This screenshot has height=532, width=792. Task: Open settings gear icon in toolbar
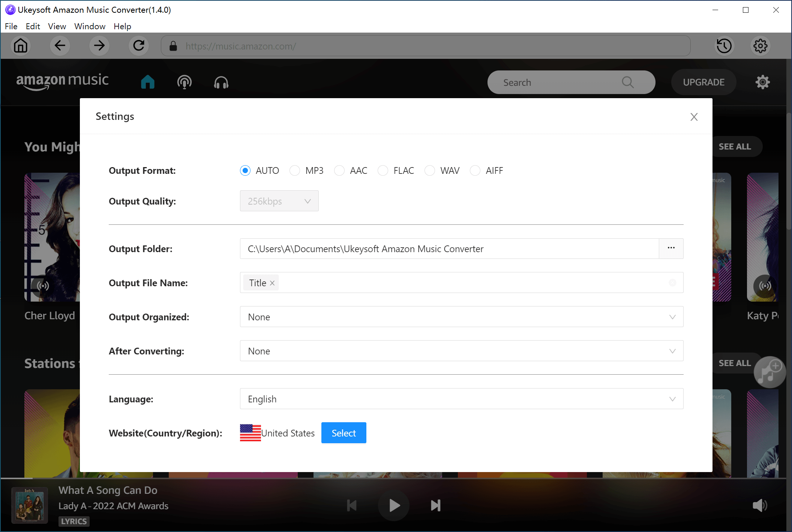click(x=760, y=46)
